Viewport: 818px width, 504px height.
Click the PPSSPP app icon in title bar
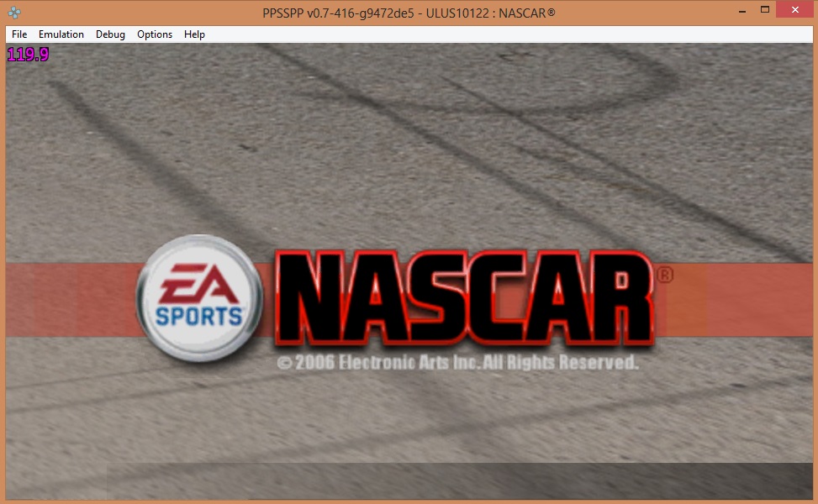[14, 13]
